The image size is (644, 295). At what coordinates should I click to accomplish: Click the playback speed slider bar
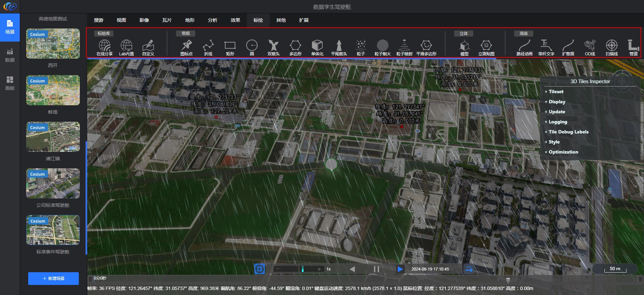(298, 269)
